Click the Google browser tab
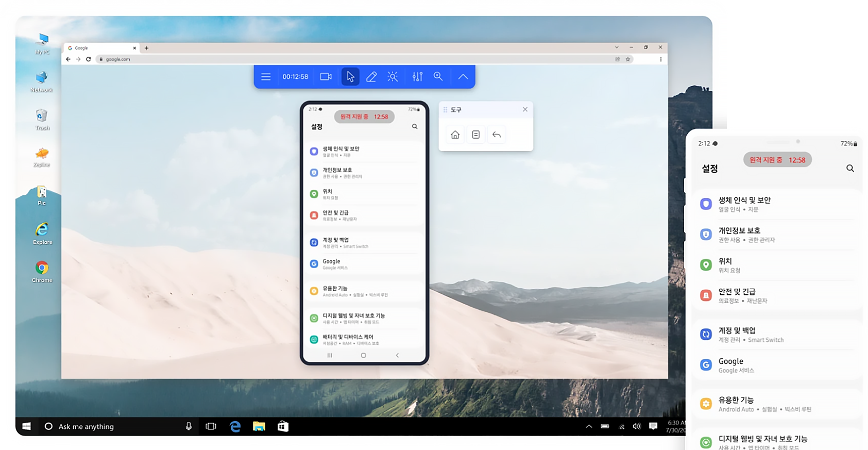This screenshot has width=868, height=450. pos(102,48)
